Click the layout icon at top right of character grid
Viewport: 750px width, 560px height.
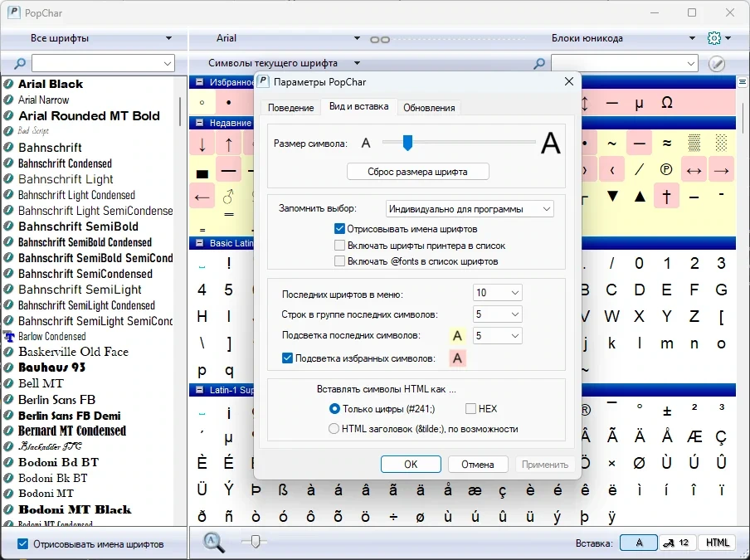click(x=743, y=82)
